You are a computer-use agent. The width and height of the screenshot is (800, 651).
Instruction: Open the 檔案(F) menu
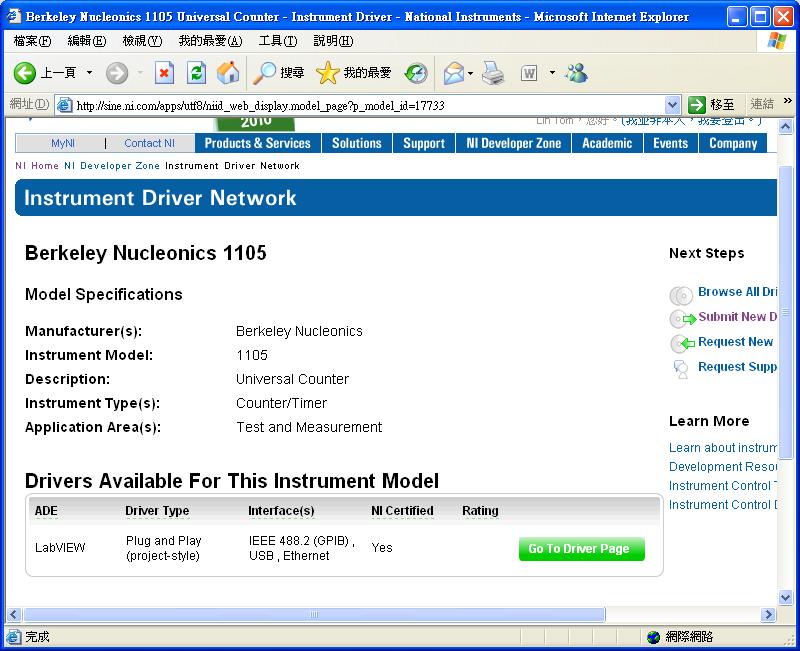(x=32, y=41)
